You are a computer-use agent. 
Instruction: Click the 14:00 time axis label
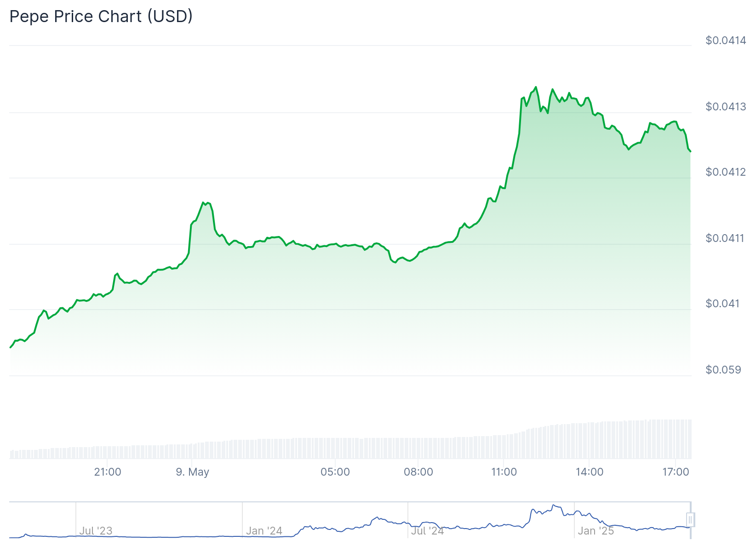(590, 472)
